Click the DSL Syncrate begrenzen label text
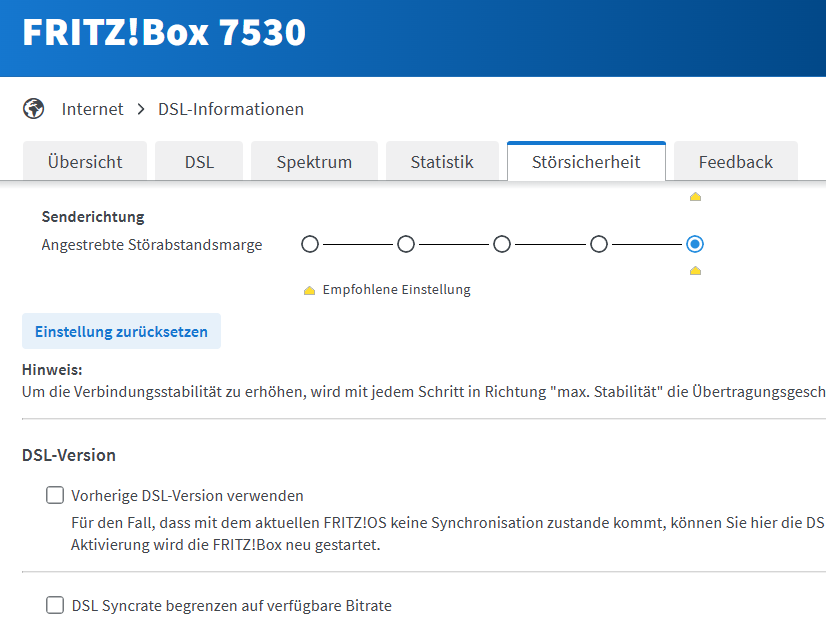This screenshot has height=630, width=826. 231,606
